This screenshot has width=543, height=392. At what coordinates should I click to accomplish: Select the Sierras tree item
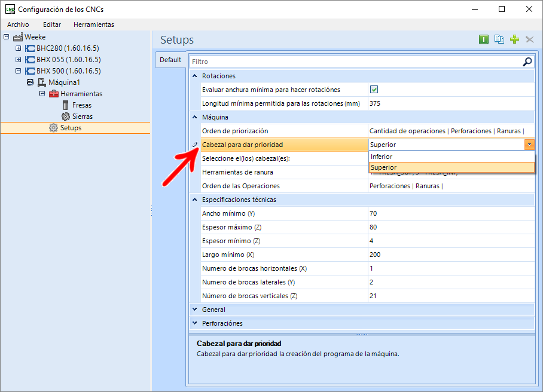83,117
